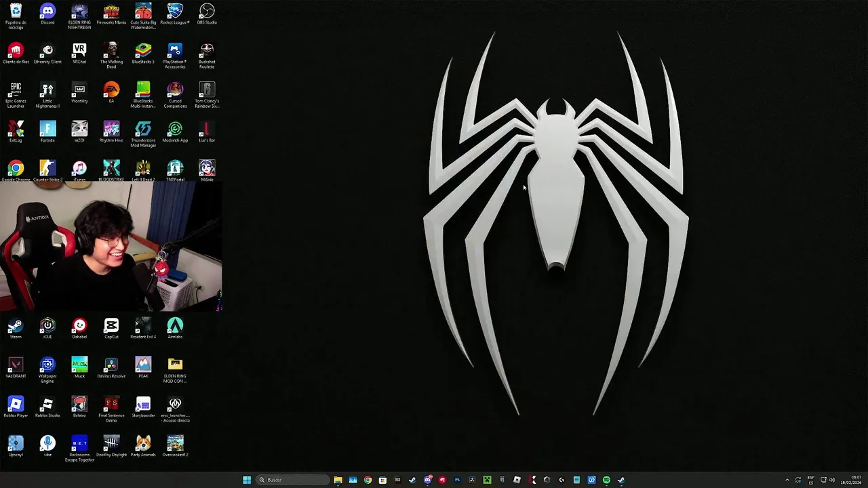The image size is (868, 488).
Task: Click the Google Chrome desktop shortcut
Action: coord(16,171)
